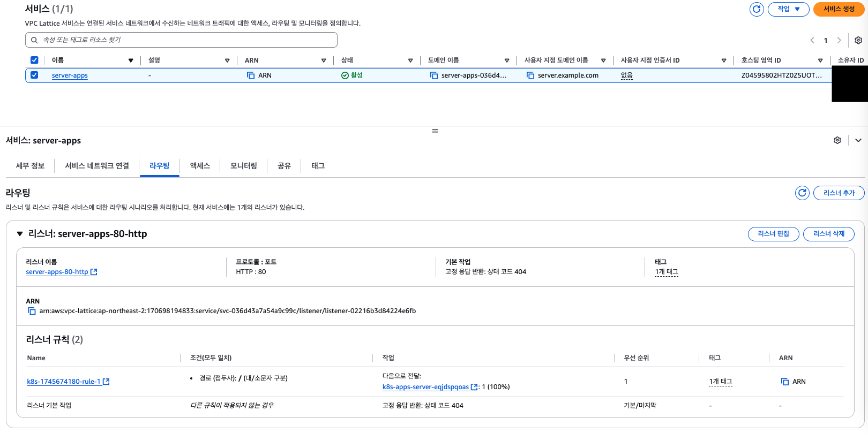Go to the previous services page
The image size is (868, 433).
[x=812, y=40]
